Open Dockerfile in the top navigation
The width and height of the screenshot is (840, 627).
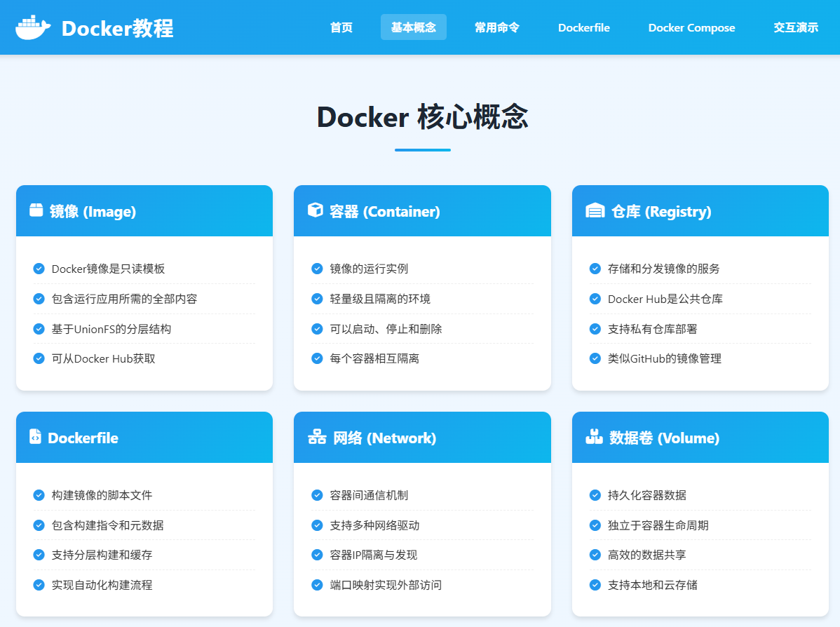tap(584, 27)
